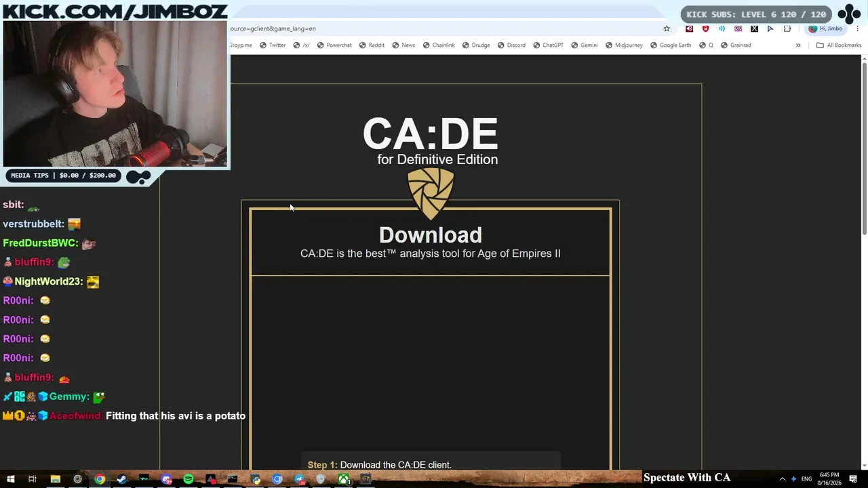
Task: Open the News bookmark
Action: point(403,45)
